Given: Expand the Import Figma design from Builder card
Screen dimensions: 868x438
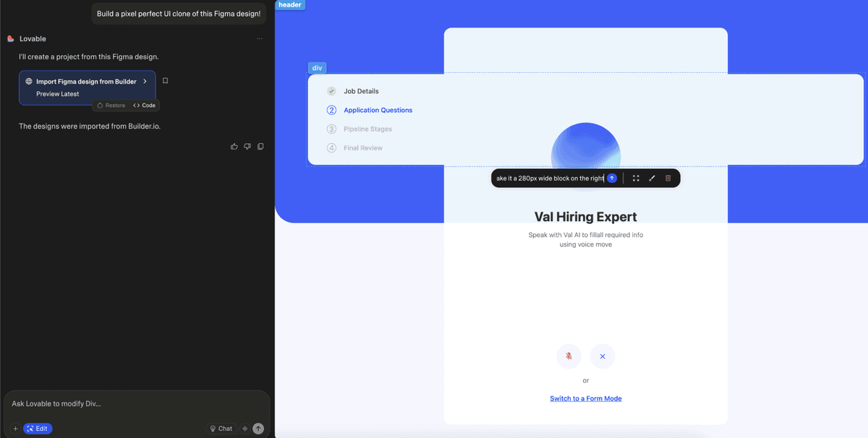Looking at the screenshot, I should tap(144, 81).
